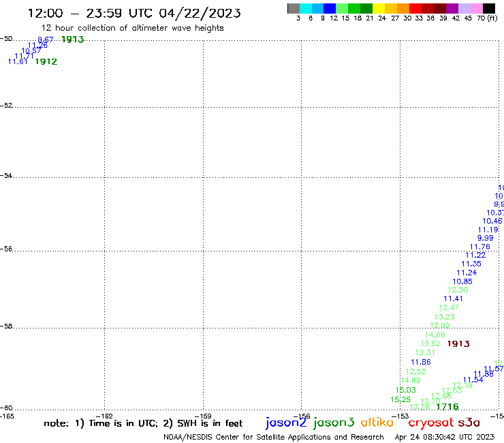Viewport: 504px width, 443px height.
Task: Select the pink swatch in the legend
Action: 476,8
